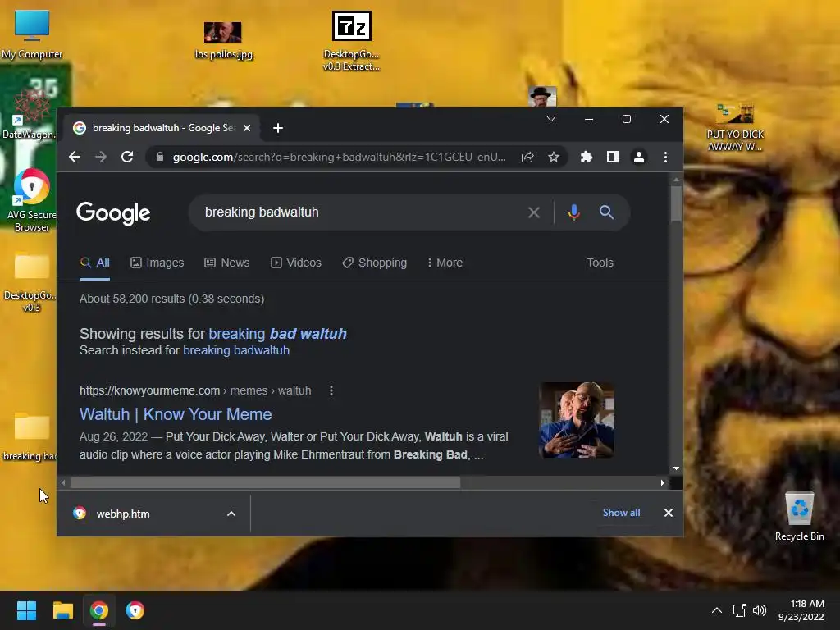Bookmark this page with the star icon
Screen dimensions: 840x630
point(554,157)
